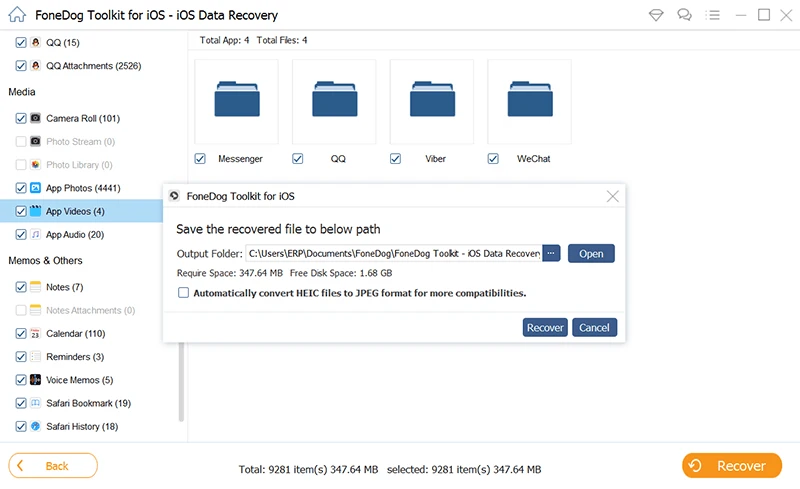Toggle the WeChat folder checkbox
Image resolution: width=800 pixels, height=489 pixels.
[x=493, y=159]
